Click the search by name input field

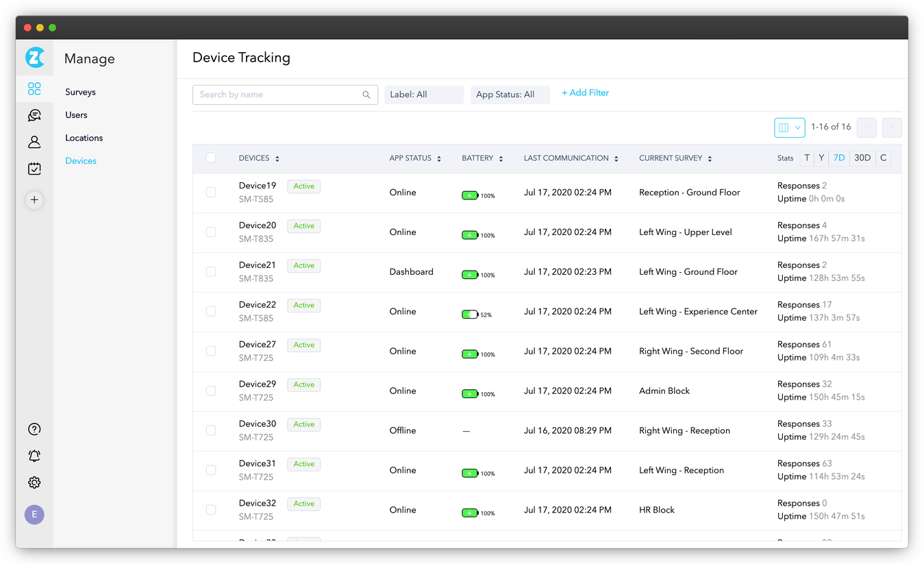pos(281,95)
